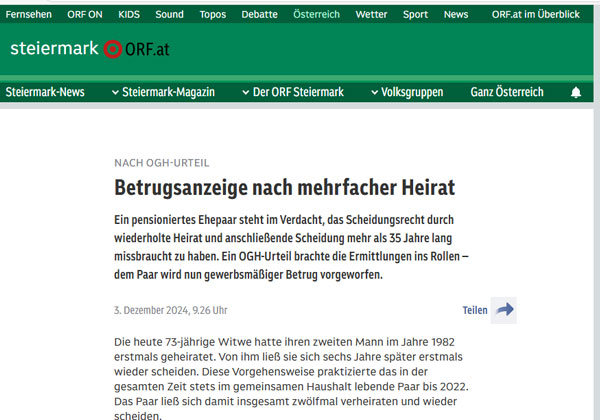Image resolution: width=600 pixels, height=420 pixels.
Task: Open the News section
Action: click(456, 15)
